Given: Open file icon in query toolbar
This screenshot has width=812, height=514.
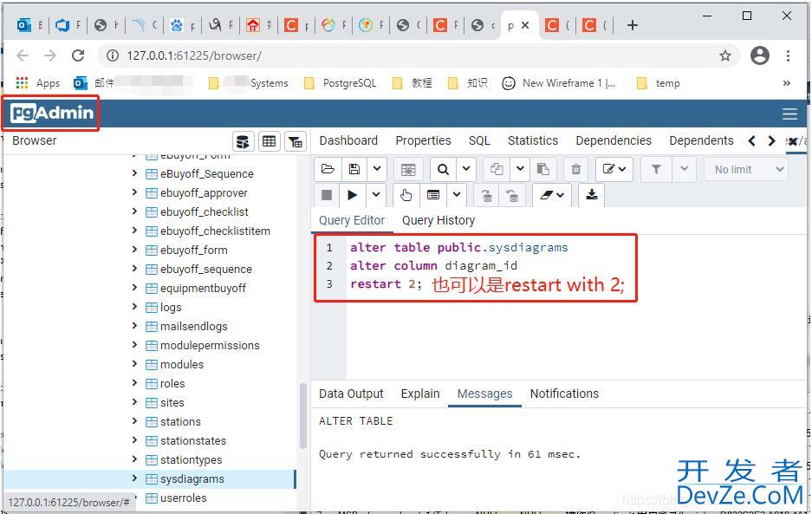Looking at the screenshot, I should point(328,169).
